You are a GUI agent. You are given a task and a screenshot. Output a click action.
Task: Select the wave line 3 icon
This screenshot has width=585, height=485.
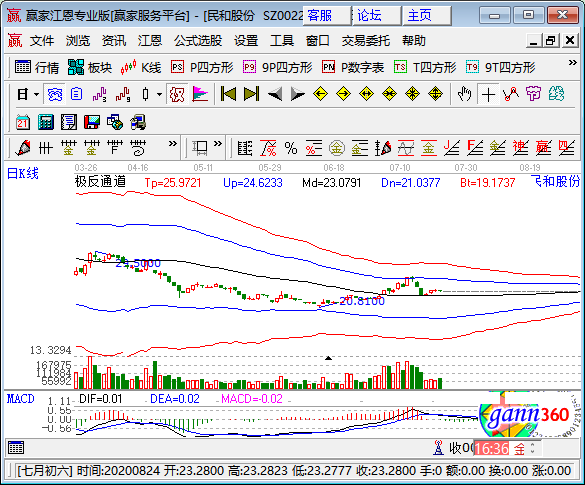pos(100,94)
